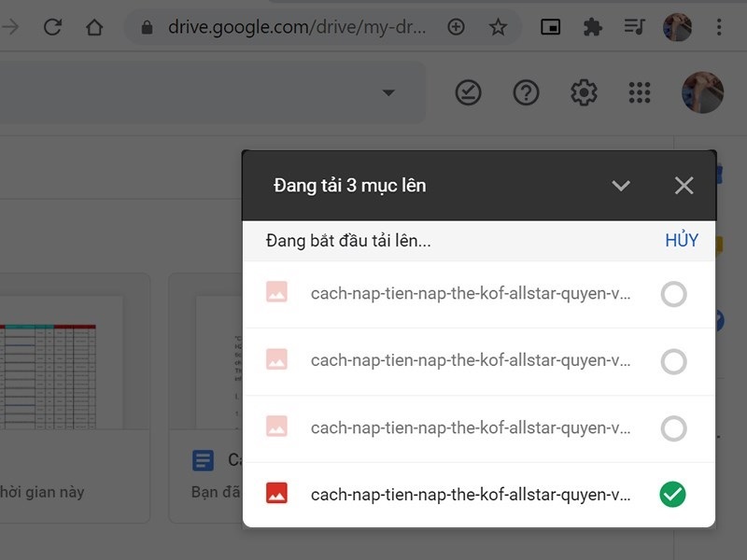Click the offline status checkmark icon
This screenshot has height=560, width=747.
[468, 92]
